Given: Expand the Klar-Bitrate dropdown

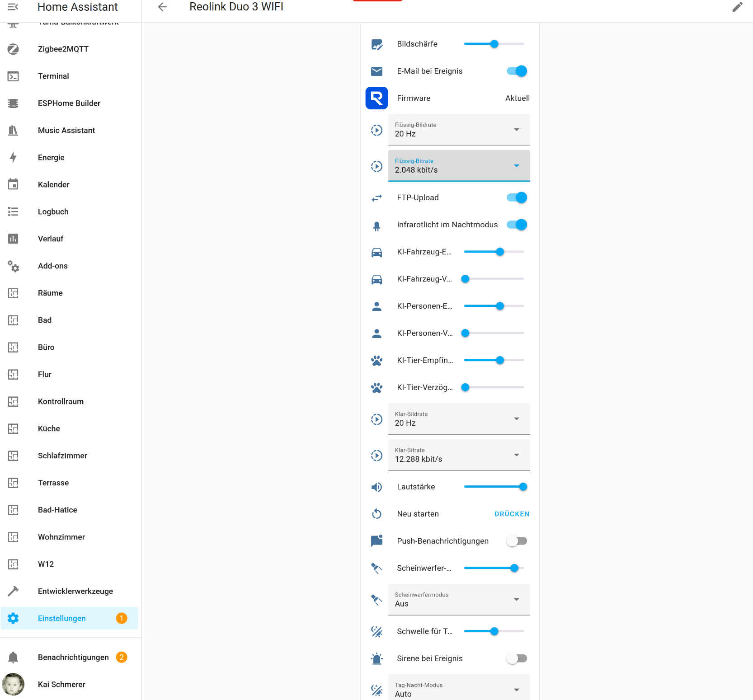Looking at the screenshot, I should 459,455.
